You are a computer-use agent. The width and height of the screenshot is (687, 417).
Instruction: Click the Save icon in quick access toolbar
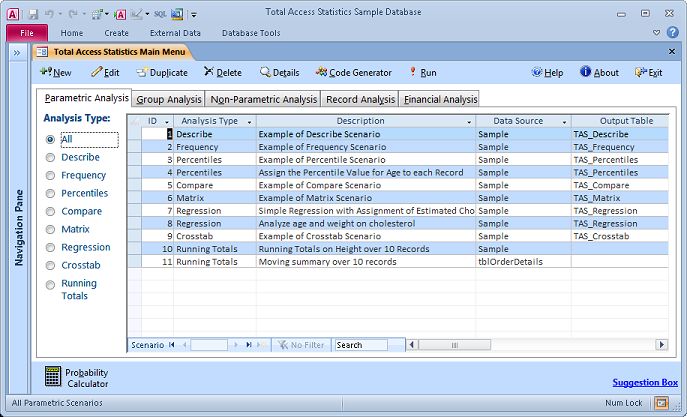[x=33, y=14]
